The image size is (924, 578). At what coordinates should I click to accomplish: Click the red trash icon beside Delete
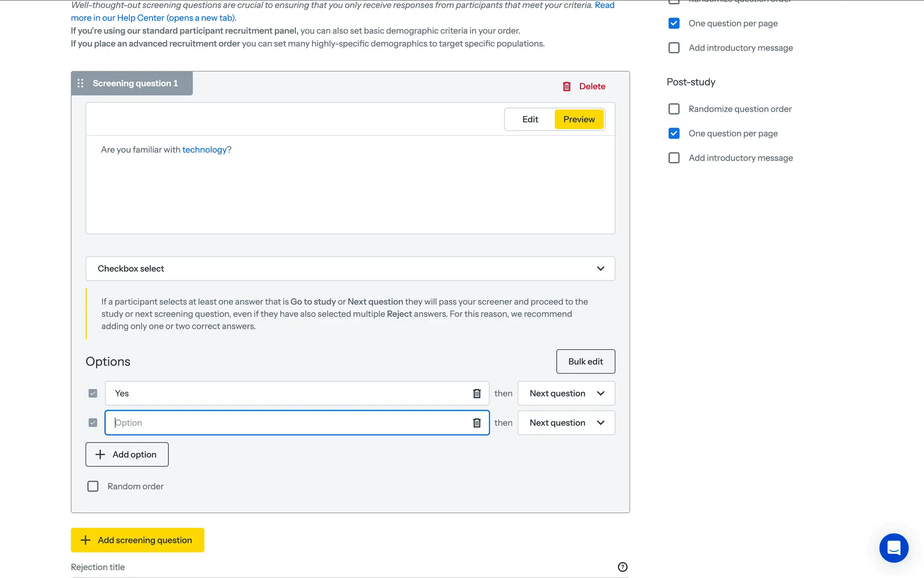(566, 87)
